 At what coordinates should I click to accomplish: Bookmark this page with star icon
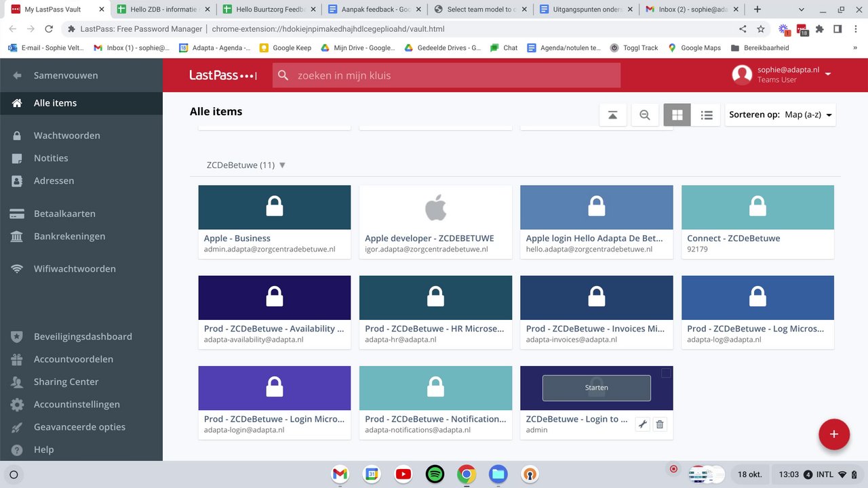(x=761, y=29)
